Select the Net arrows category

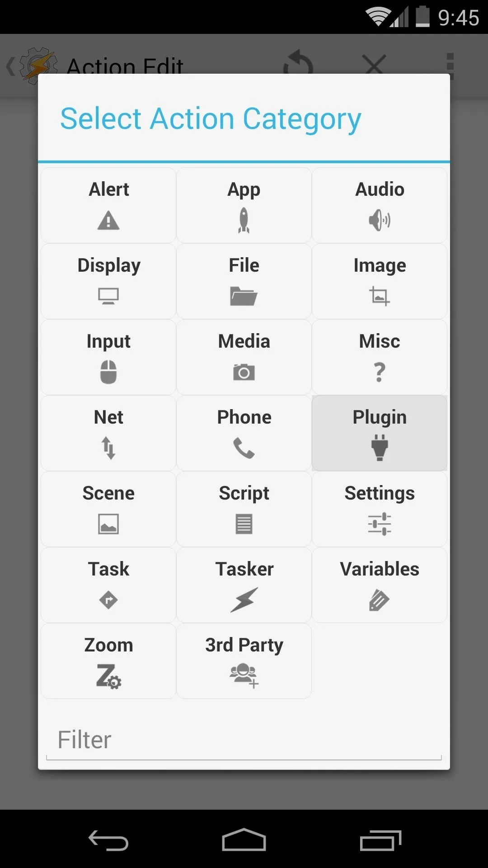coord(108,433)
